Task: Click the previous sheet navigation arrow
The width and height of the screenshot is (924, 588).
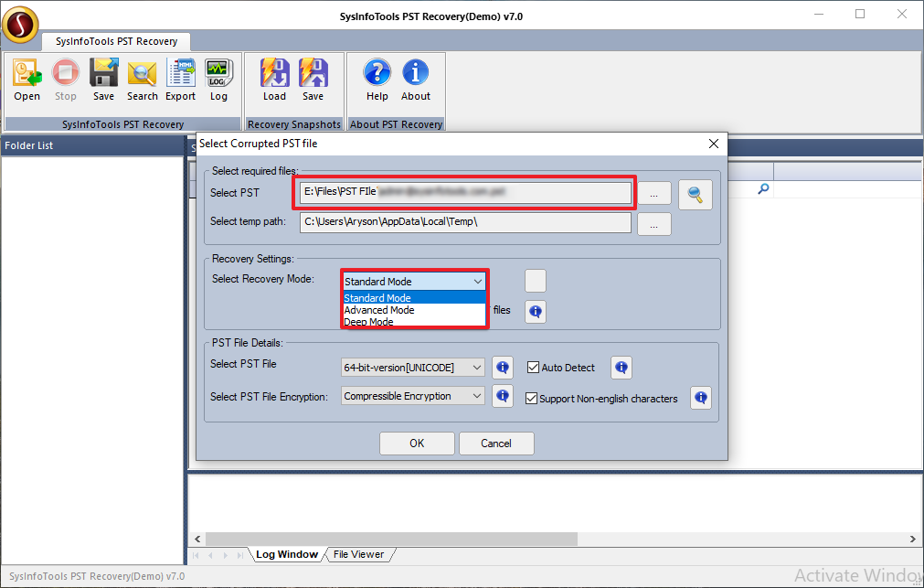Action: [210, 555]
